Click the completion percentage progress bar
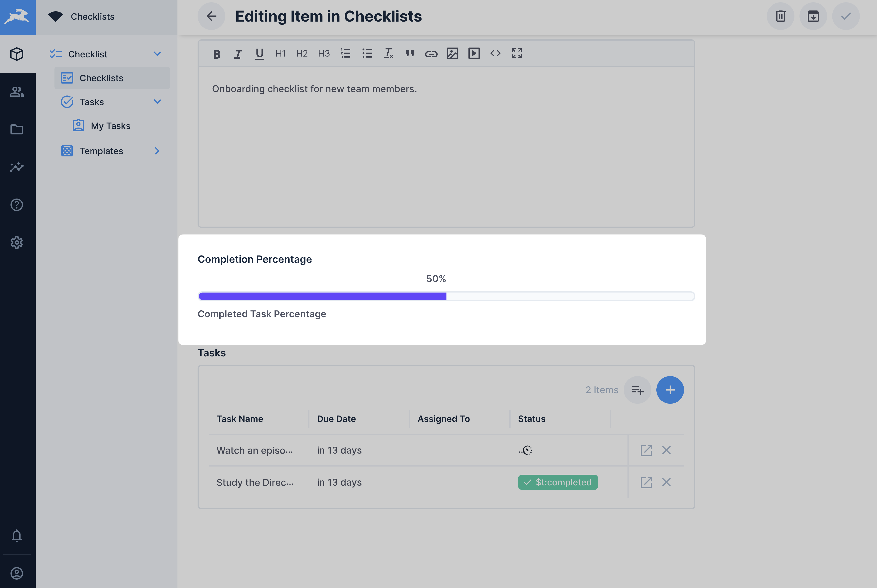 (x=446, y=296)
